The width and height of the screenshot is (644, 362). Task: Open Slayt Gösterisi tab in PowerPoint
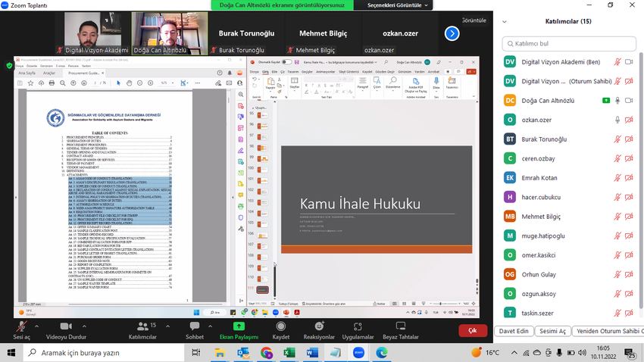349,72
